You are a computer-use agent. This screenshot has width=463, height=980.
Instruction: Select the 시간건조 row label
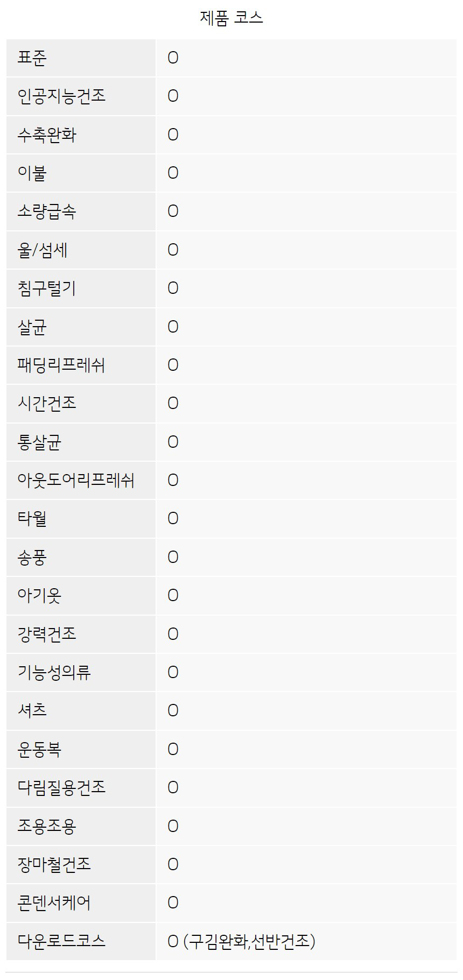click(x=47, y=403)
